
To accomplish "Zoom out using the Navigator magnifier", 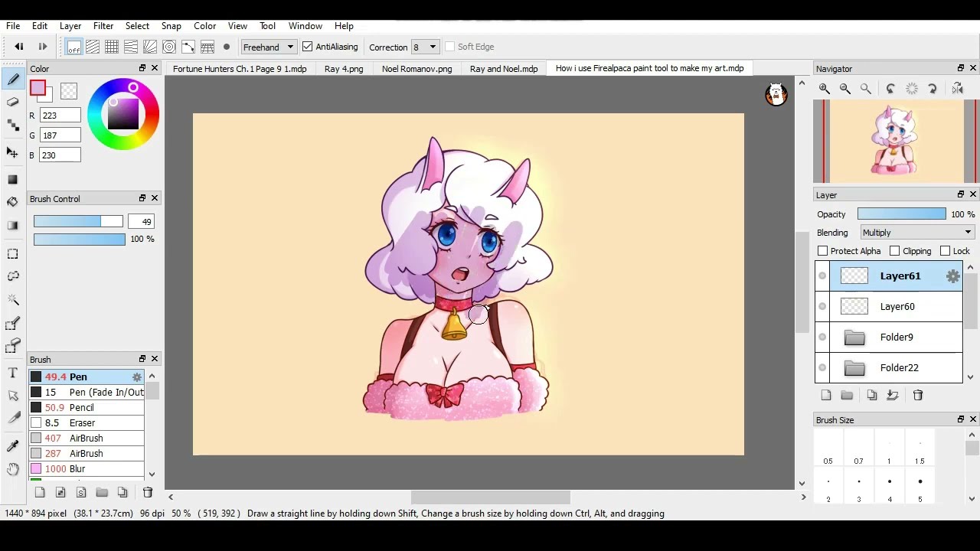I will click(x=845, y=89).
